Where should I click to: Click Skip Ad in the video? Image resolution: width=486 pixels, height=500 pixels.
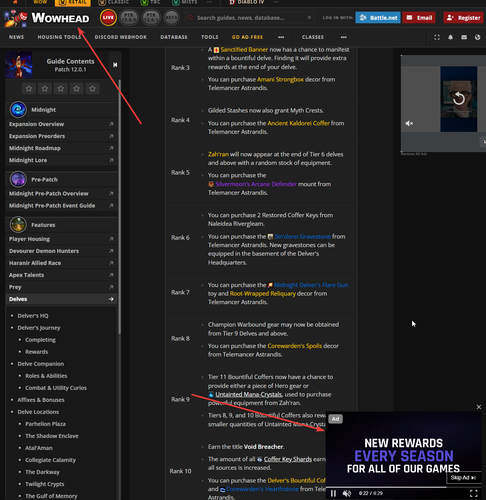pos(463,478)
